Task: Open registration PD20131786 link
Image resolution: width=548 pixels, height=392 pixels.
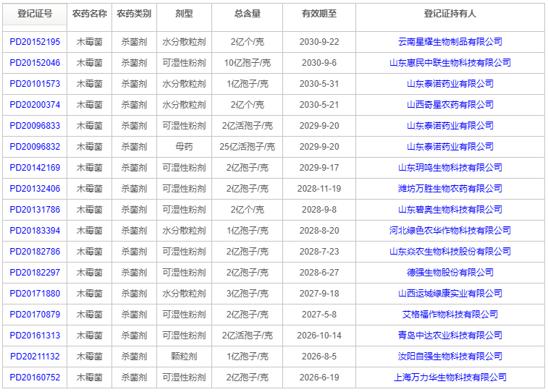Action: [35, 210]
